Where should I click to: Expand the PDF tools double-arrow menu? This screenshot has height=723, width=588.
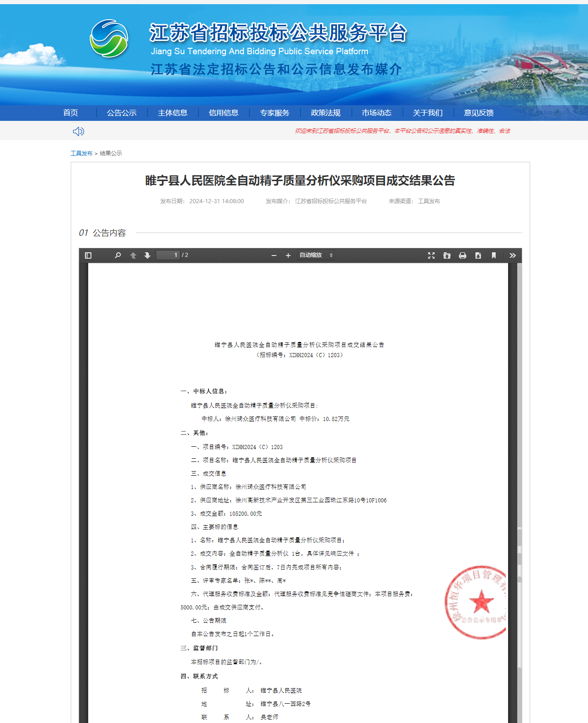point(513,256)
